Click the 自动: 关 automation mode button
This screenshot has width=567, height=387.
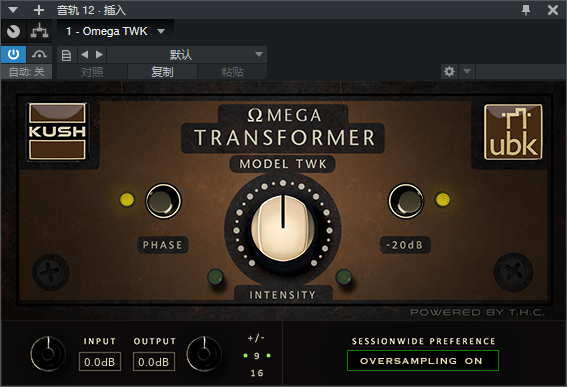tap(26, 72)
